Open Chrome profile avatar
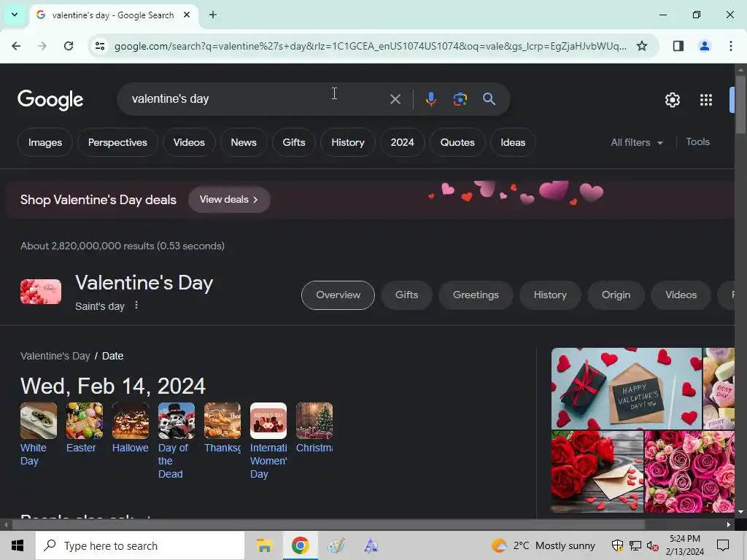This screenshot has width=747, height=560. [x=704, y=46]
